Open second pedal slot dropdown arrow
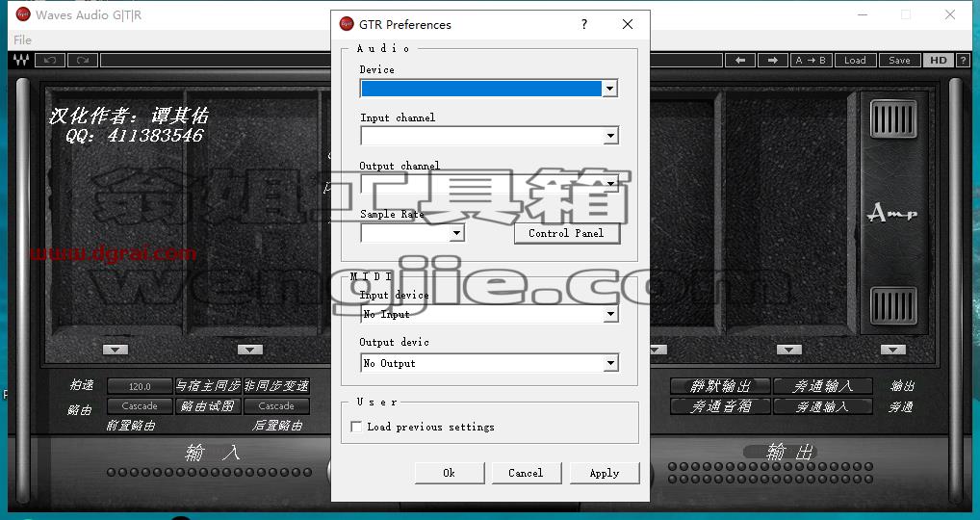Screen dimensions: 980x520 [x=249, y=350]
